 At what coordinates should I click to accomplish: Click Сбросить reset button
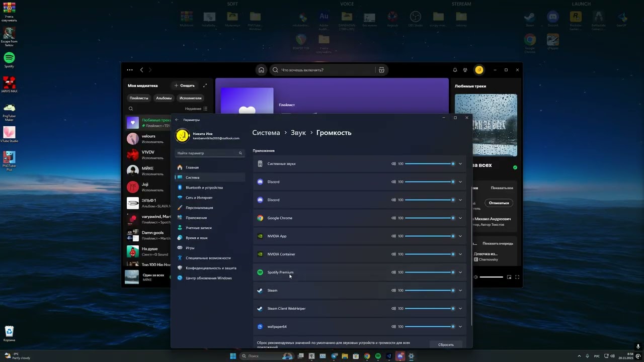pyautogui.click(x=446, y=344)
